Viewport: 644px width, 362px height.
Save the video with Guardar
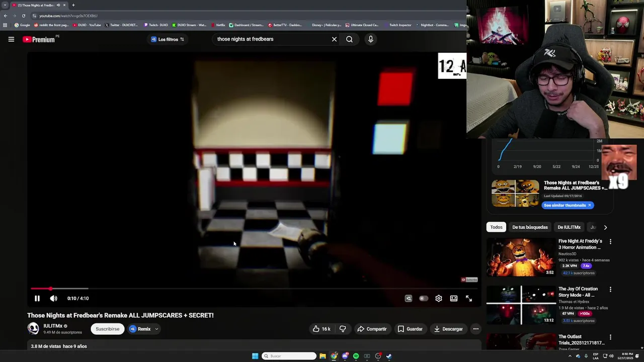click(410, 329)
